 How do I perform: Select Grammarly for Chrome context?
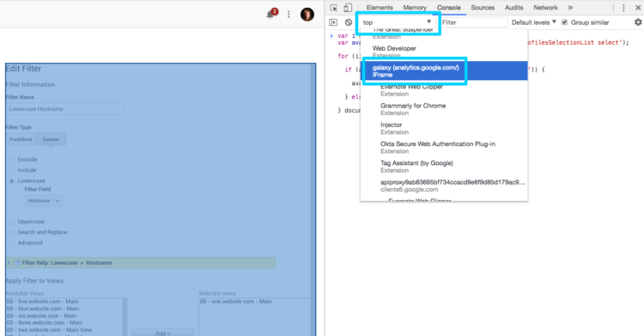coord(444,109)
